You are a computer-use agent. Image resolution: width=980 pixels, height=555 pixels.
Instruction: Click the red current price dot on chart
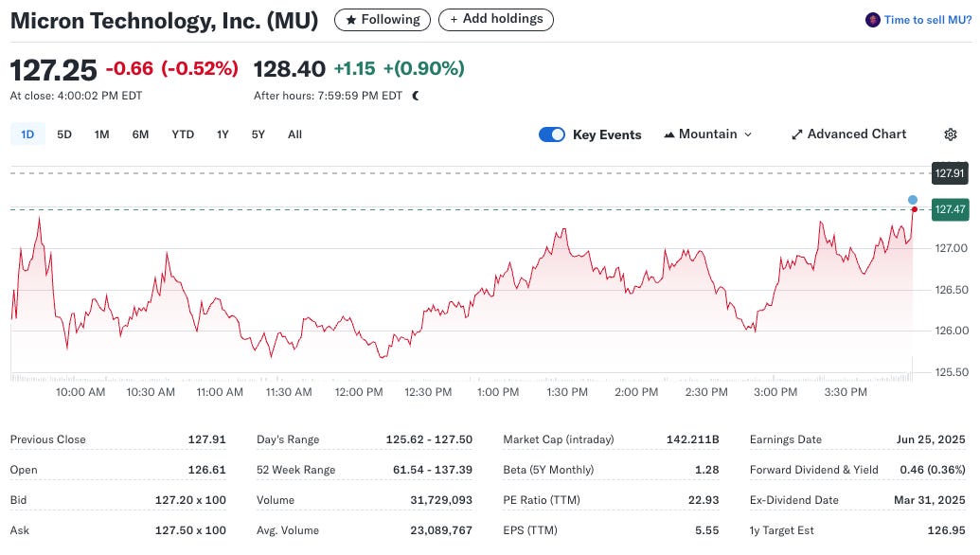[x=914, y=209]
